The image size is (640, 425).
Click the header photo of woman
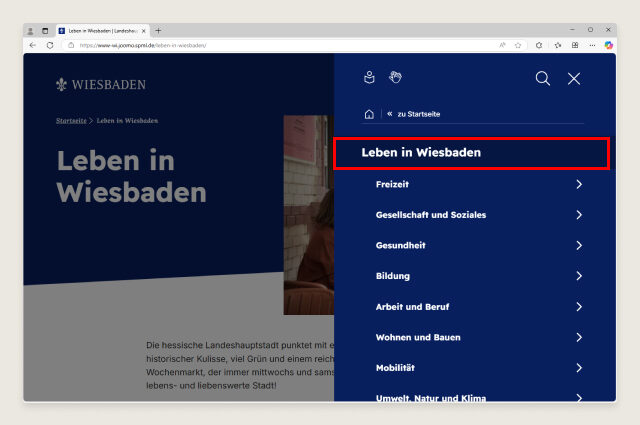309,215
